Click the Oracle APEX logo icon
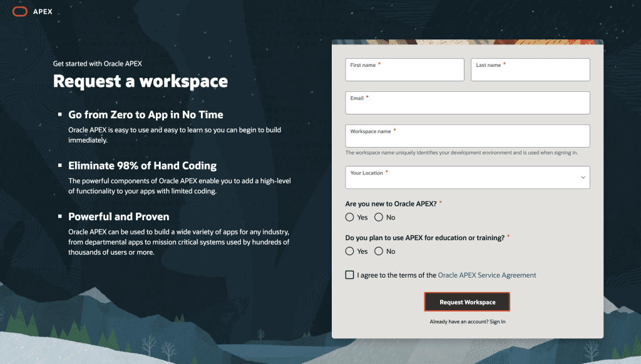 click(x=19, y=11)
